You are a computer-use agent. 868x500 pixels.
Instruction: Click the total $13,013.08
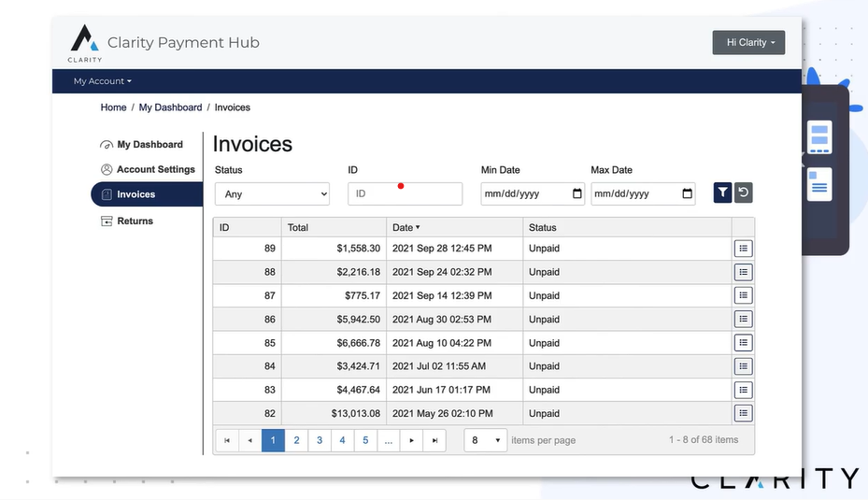[355, 414]
